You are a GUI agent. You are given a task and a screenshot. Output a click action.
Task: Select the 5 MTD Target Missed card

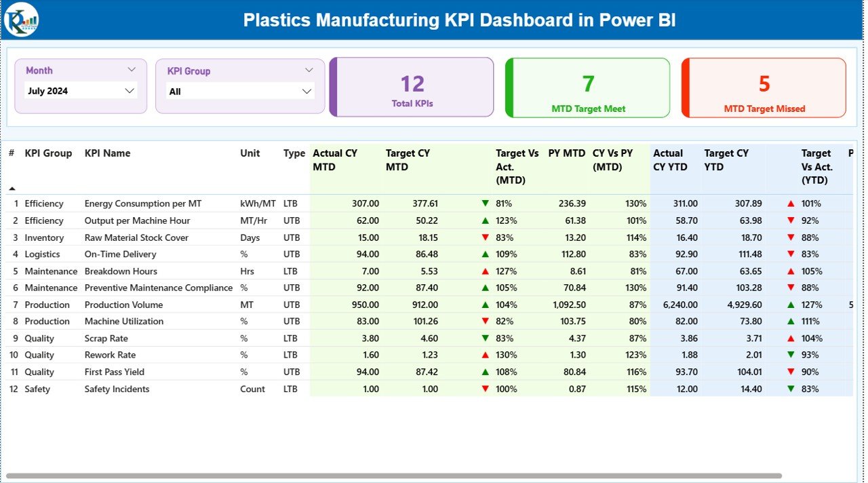(764, 87)
